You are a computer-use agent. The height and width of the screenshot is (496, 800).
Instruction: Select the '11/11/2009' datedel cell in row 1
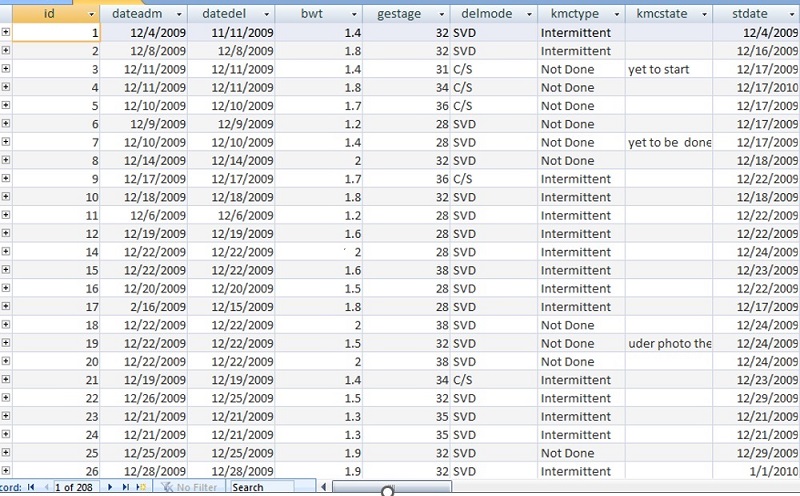pos(231,33)
